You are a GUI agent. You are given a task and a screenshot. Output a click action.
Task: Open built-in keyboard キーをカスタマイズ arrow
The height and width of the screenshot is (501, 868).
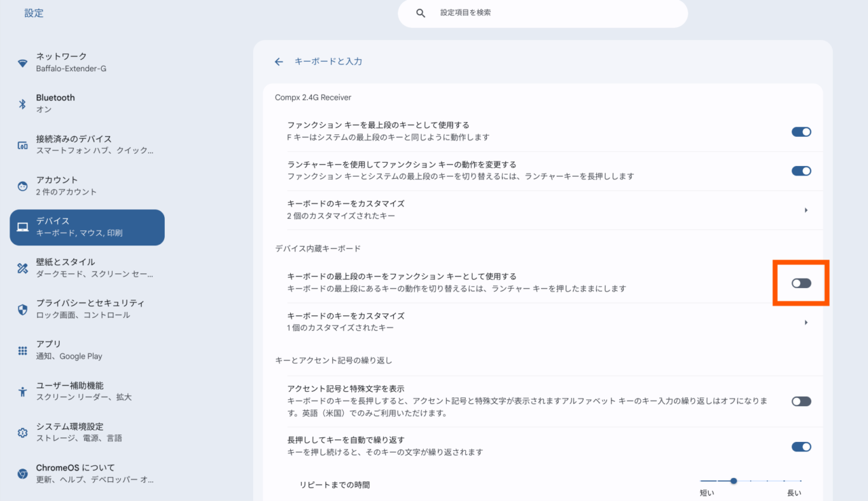[806, 323]
